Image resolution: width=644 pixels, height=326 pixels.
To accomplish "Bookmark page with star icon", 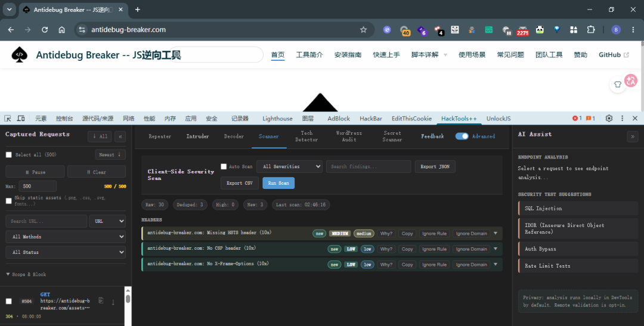I will 363,30.
